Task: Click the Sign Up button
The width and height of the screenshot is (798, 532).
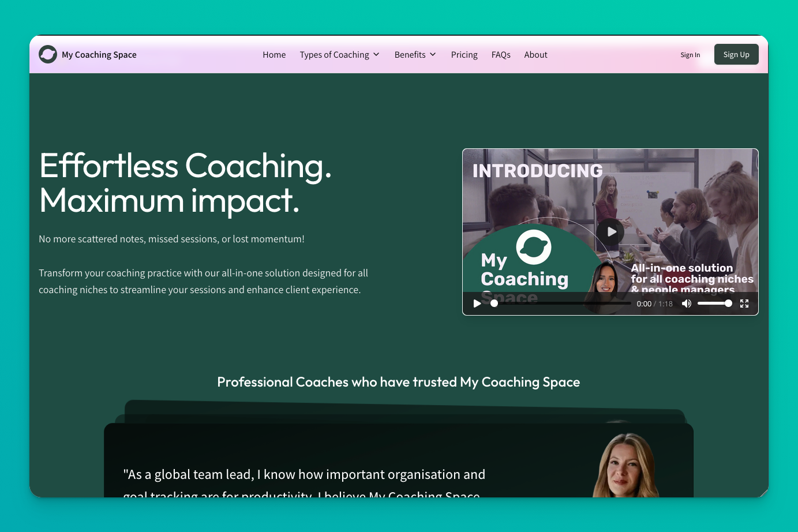Action: (x=736, y=54)
